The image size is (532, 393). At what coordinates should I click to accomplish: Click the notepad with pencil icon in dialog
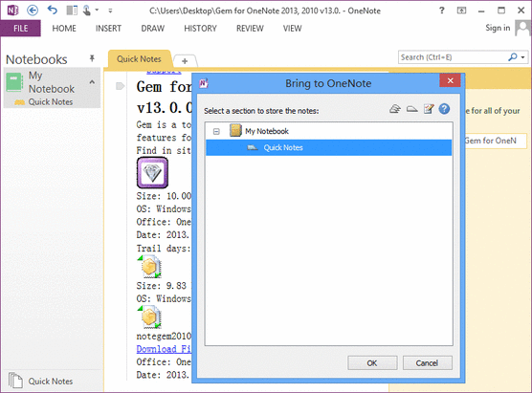(429, 109)
